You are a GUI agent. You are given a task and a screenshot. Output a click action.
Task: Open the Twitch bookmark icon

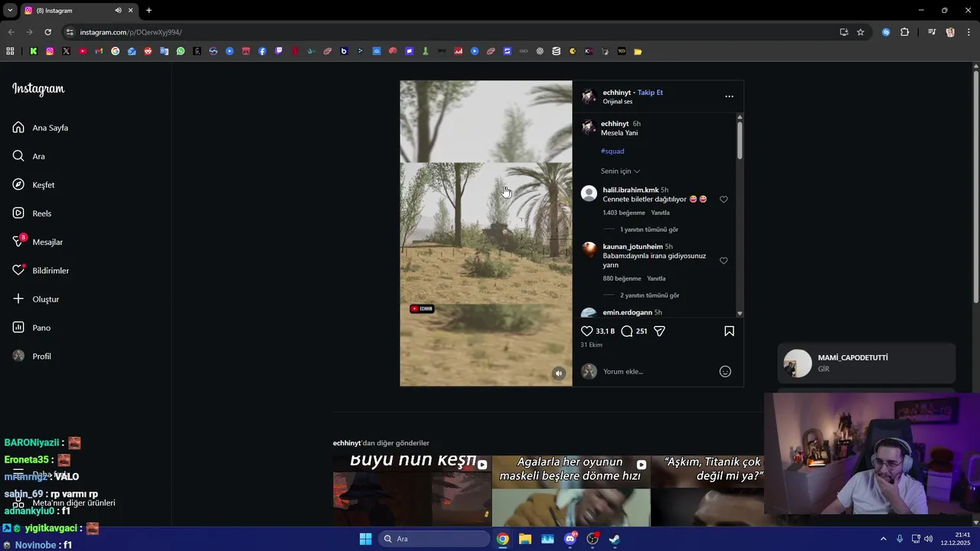[x=279, y=51]
